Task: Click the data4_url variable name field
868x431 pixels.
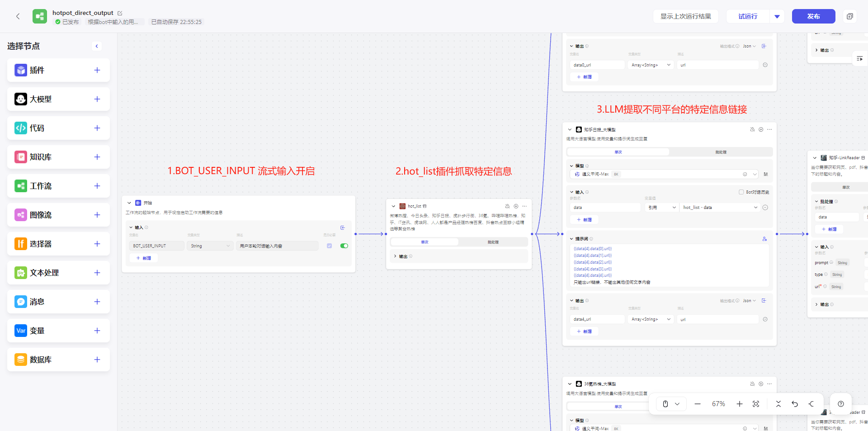Action: pos(597,319)
